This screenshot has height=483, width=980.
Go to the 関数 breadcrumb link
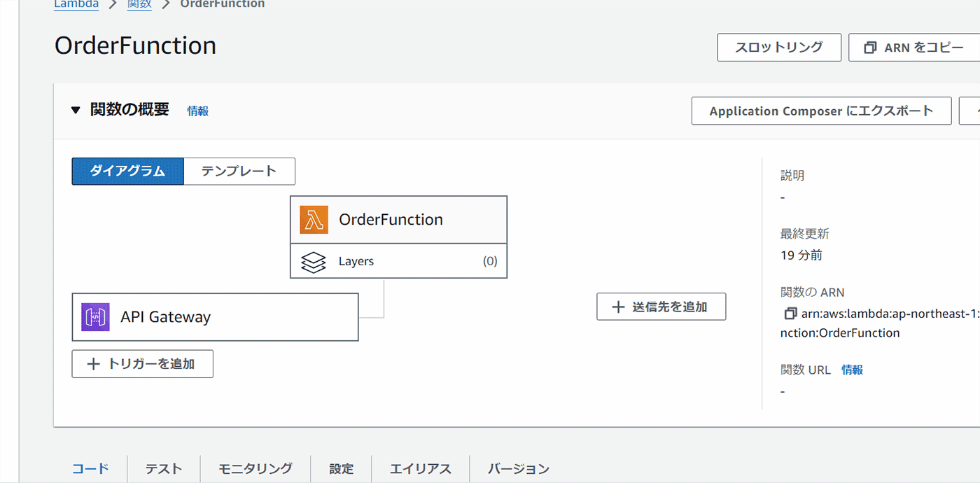(x=140, y=4)
